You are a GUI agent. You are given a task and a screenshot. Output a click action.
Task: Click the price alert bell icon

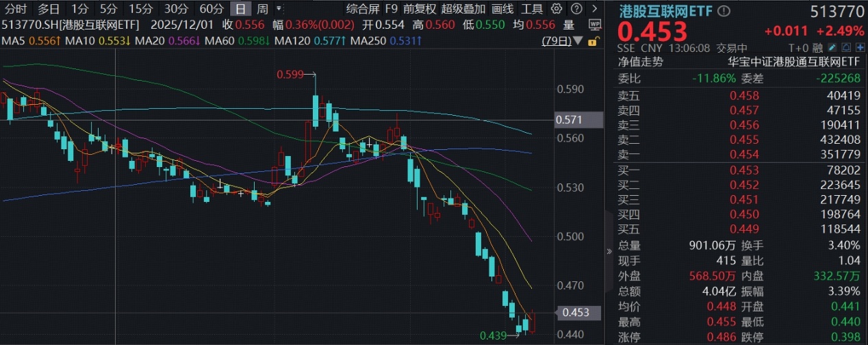tap(845, 48)
